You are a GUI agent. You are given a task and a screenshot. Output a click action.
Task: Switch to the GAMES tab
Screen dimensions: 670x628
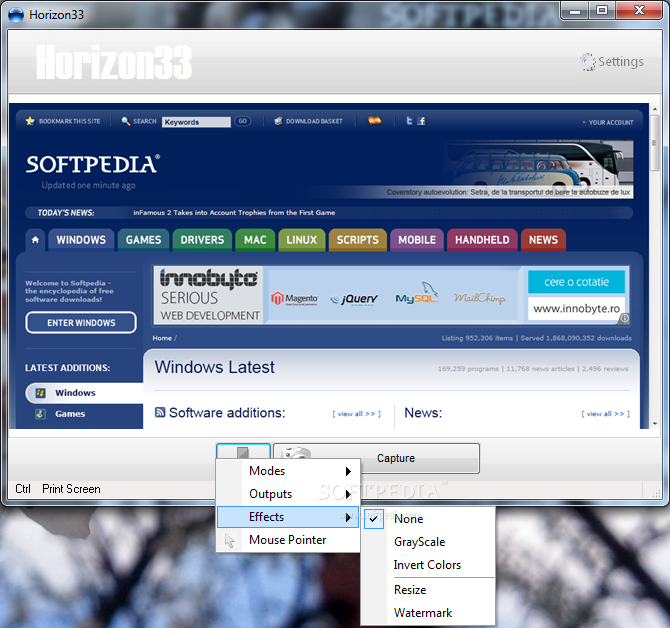pyautogui.click(x=144, y=240)
